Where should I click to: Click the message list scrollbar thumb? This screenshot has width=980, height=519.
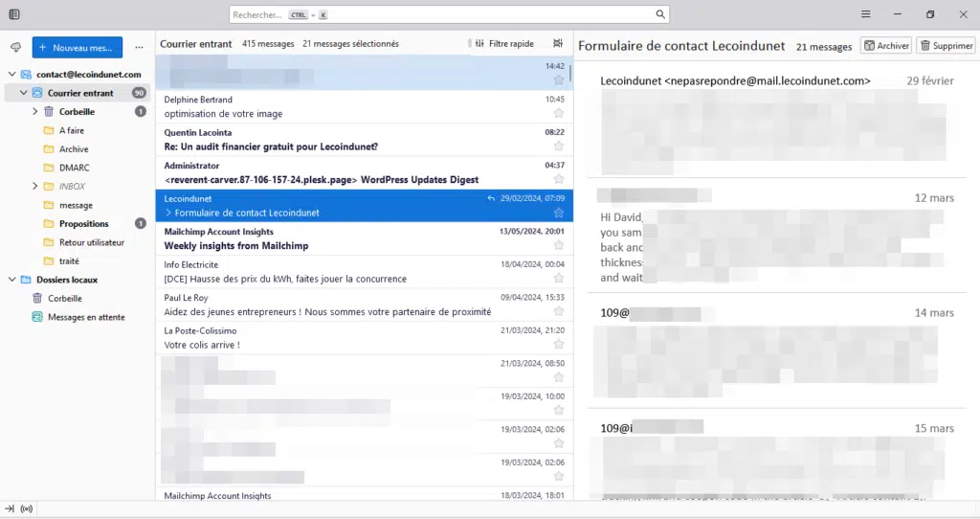[x=570, y=75]
